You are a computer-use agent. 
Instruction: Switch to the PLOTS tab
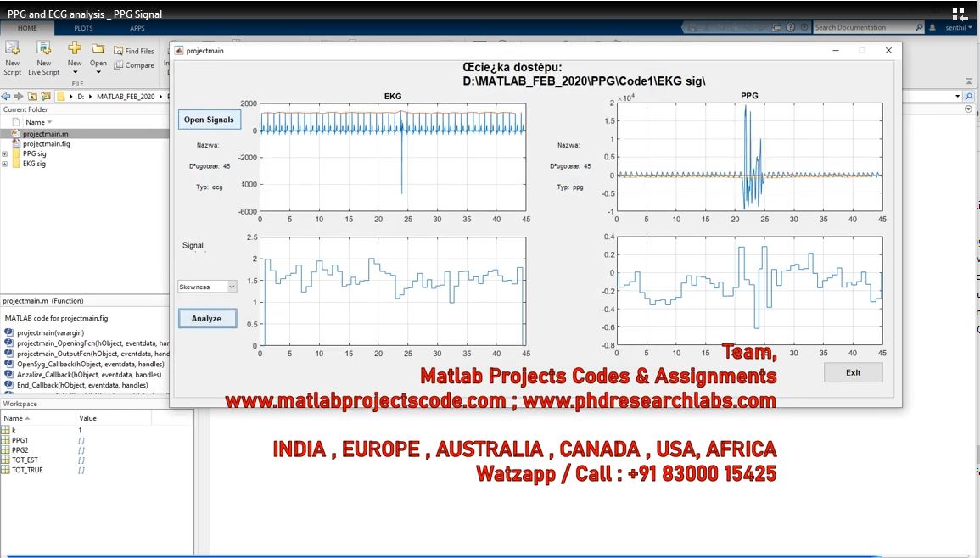point(83,28)
